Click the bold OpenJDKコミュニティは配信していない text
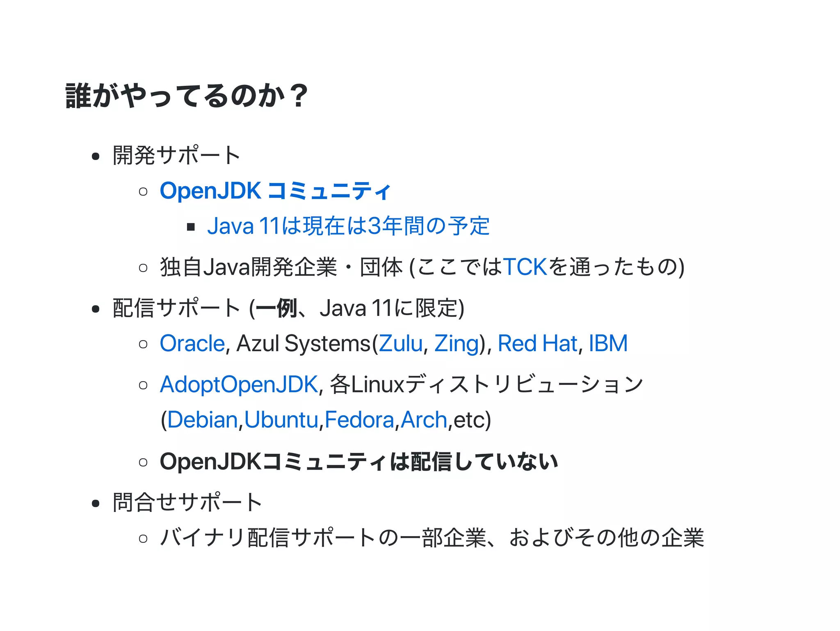Image resolution: width=840 pixels, height=631 pixels. click(359, 462)
